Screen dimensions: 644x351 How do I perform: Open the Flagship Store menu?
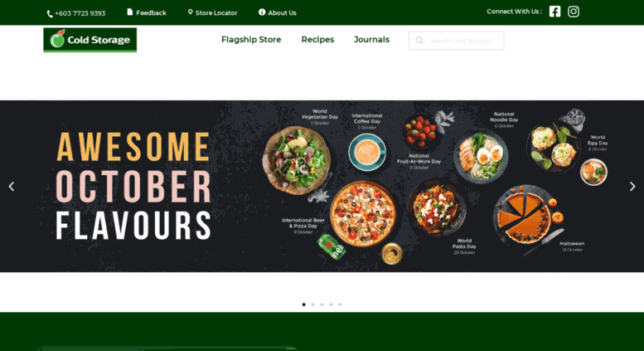pos(251,40)
